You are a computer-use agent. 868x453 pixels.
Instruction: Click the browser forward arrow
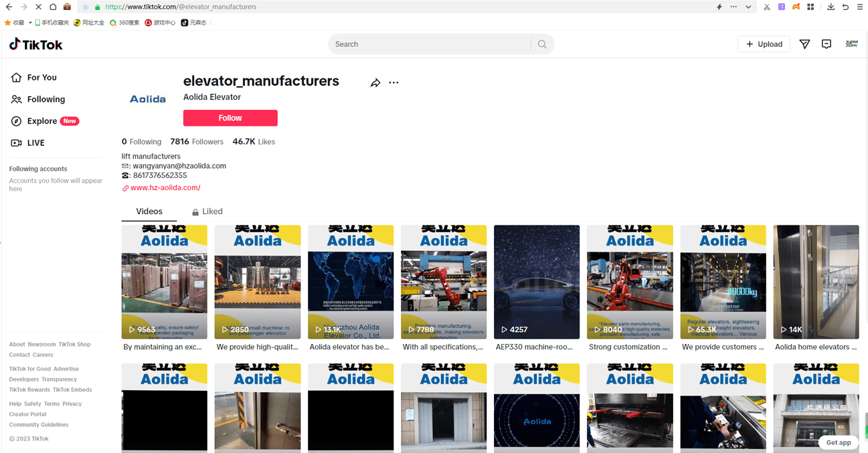click(x=23, y=7)
